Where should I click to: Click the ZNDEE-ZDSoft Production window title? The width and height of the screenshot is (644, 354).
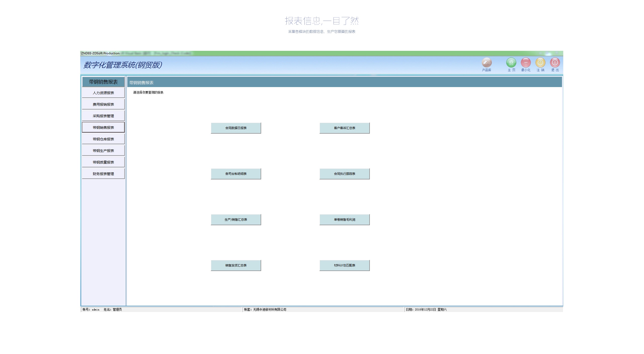point(100,53)
